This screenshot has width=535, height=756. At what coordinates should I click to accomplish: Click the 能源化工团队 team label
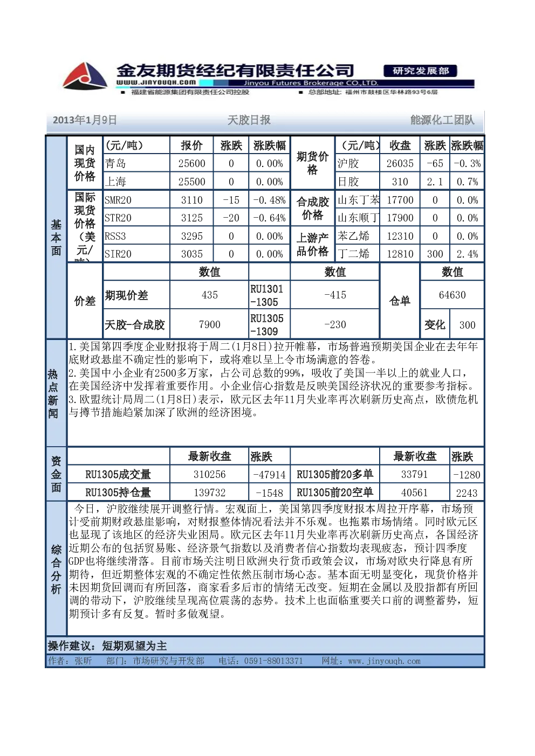tap(442, 120)
